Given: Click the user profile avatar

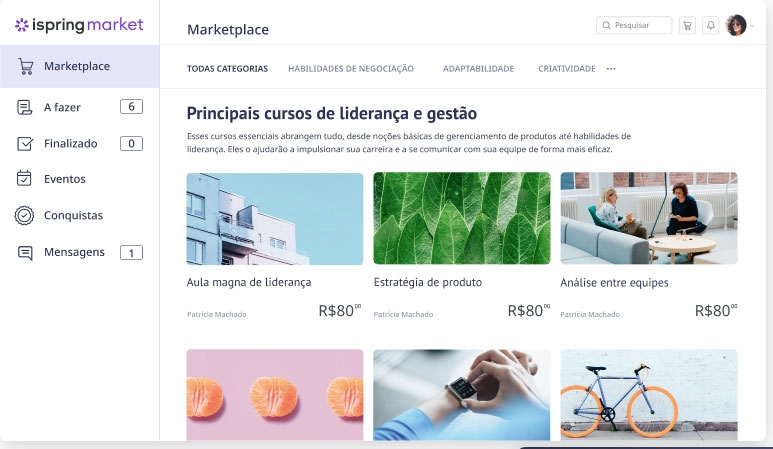Looking at the screenshot, I should tap(736, 25).
